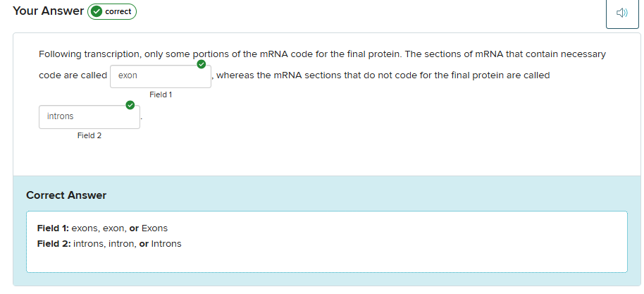Select the 'Your Answer' heading

point(46,11)
